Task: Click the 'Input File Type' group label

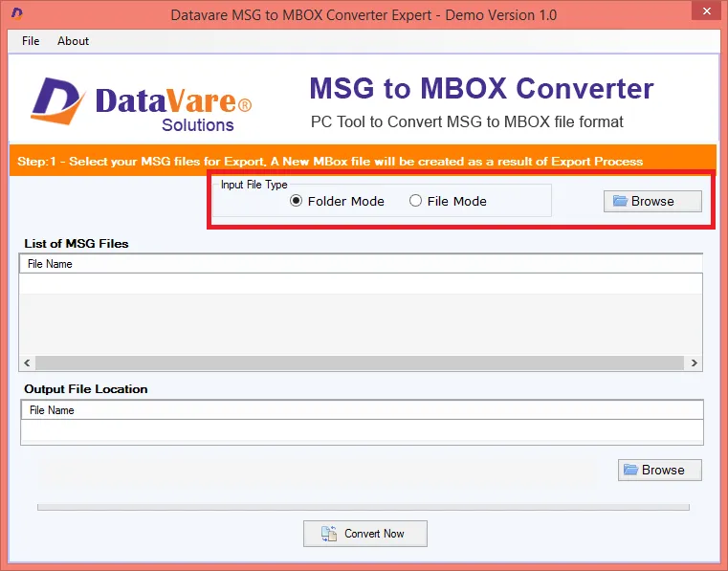Action: 254,185
